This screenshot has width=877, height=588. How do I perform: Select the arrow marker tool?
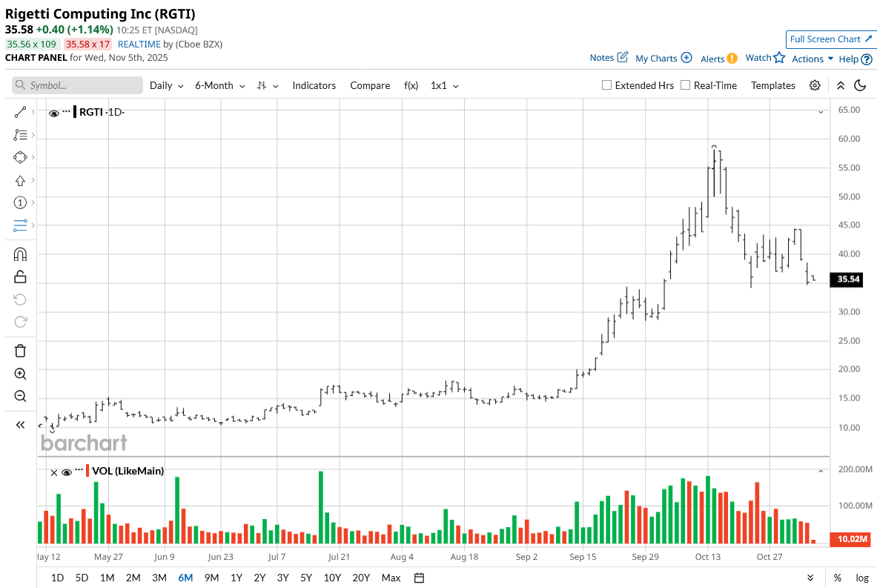point(20,180)
